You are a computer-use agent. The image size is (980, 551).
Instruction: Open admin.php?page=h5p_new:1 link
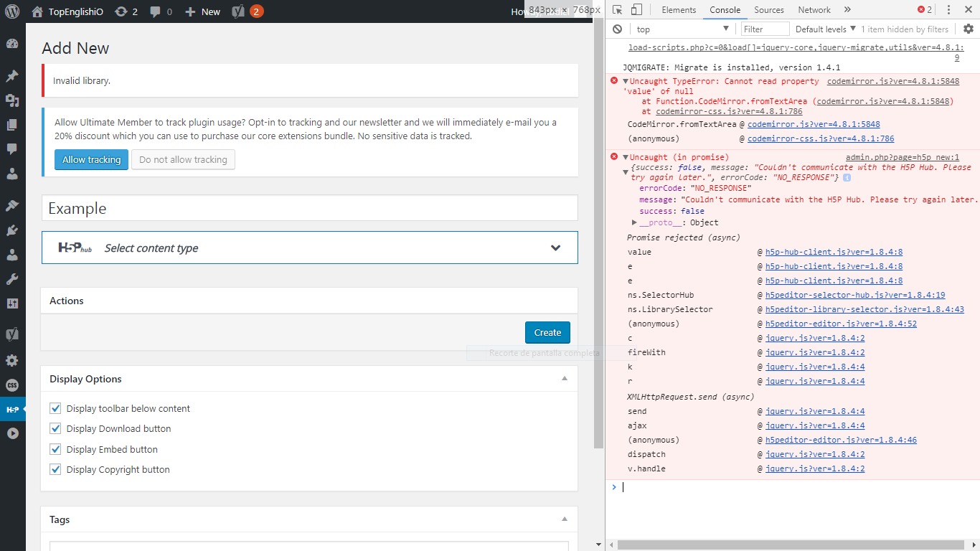coord(903,157)
